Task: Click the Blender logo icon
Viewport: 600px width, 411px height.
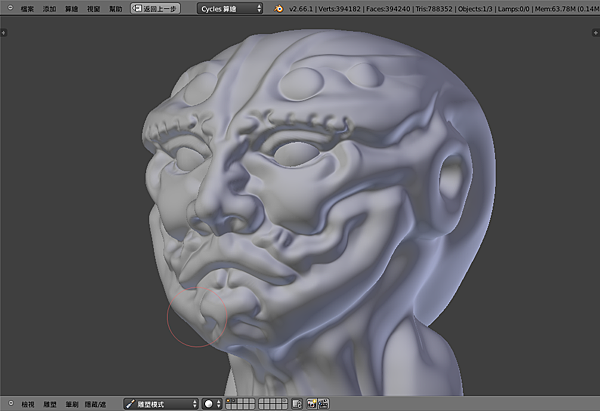Action: (x=279, y=8)
